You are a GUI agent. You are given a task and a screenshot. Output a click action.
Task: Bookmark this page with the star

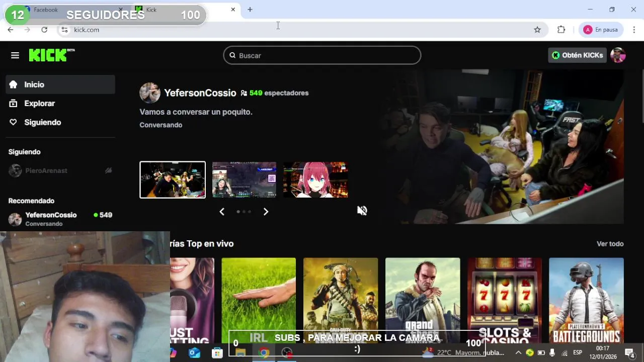click(x=537, y=30)
